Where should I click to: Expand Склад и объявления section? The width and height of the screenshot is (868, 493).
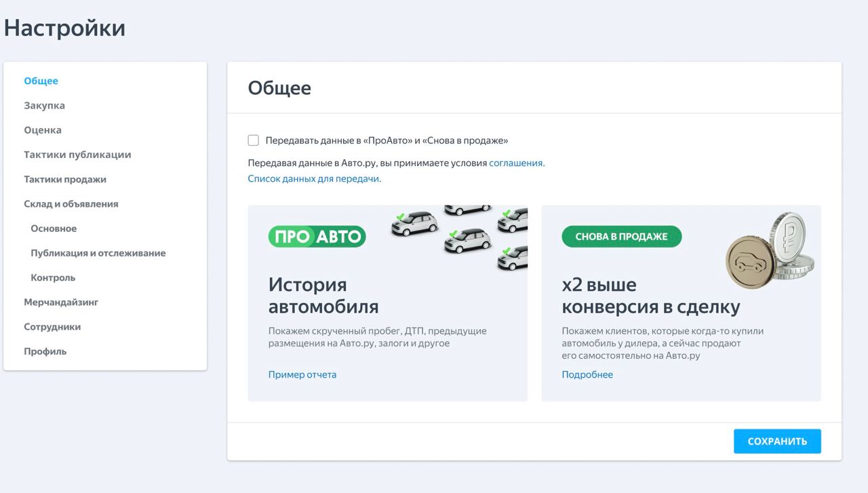(71, 203)
